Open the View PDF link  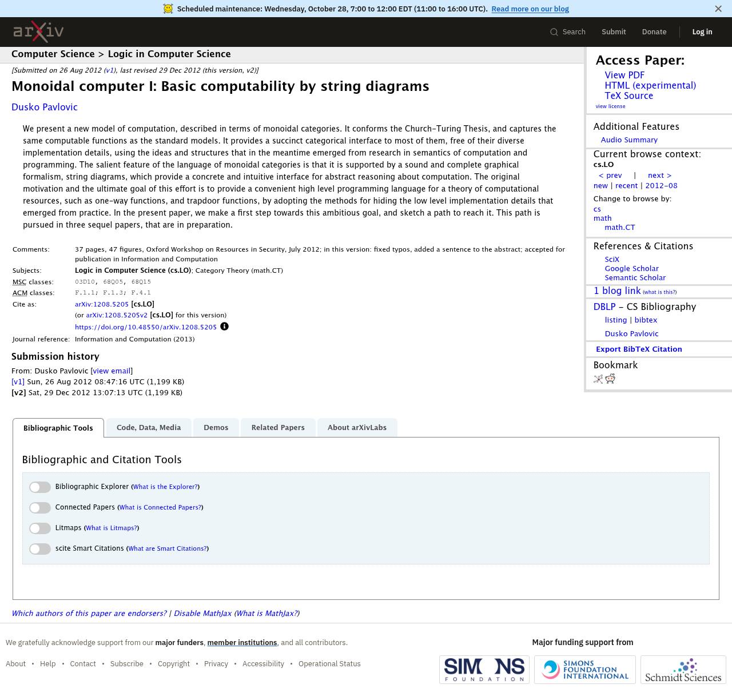624,75
